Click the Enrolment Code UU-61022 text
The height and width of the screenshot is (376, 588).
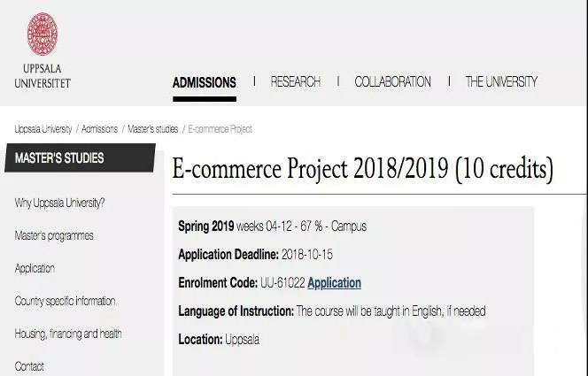click(x=242, y=283)
